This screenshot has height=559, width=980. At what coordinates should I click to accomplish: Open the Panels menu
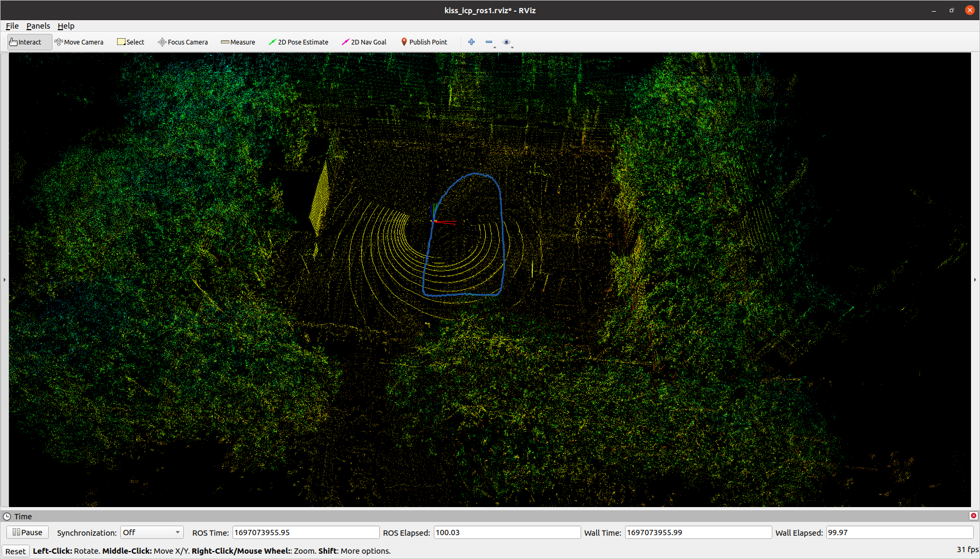38,25
